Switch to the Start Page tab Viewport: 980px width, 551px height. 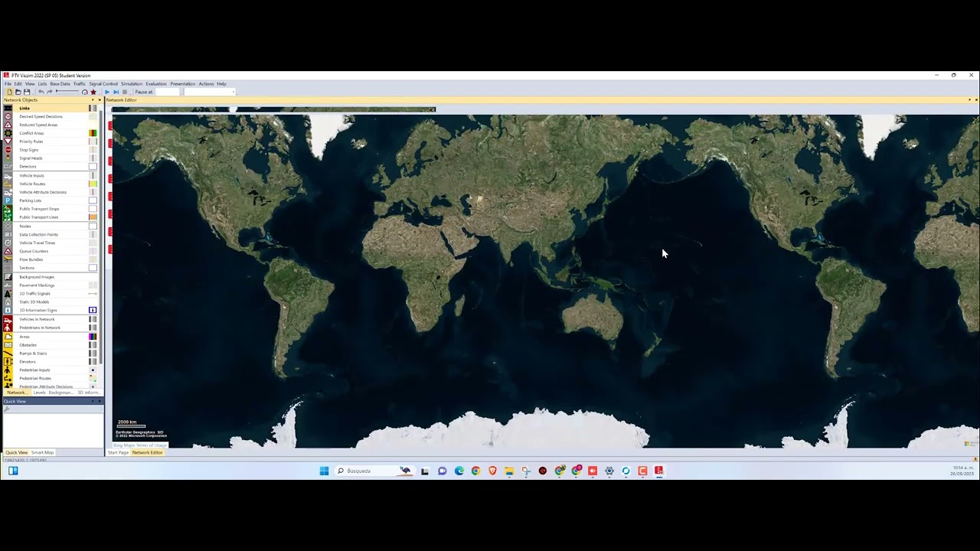point(118,452)
